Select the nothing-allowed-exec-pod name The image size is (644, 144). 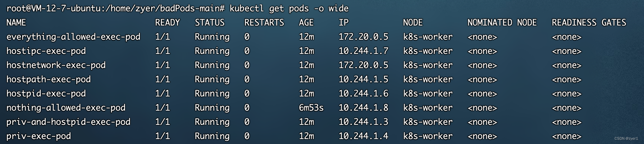click(66, 108)
